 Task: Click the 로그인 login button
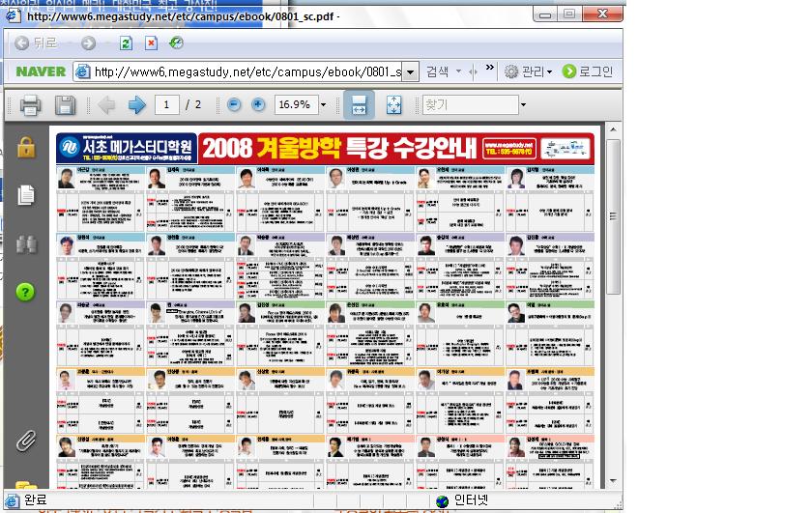click(588, 71)
